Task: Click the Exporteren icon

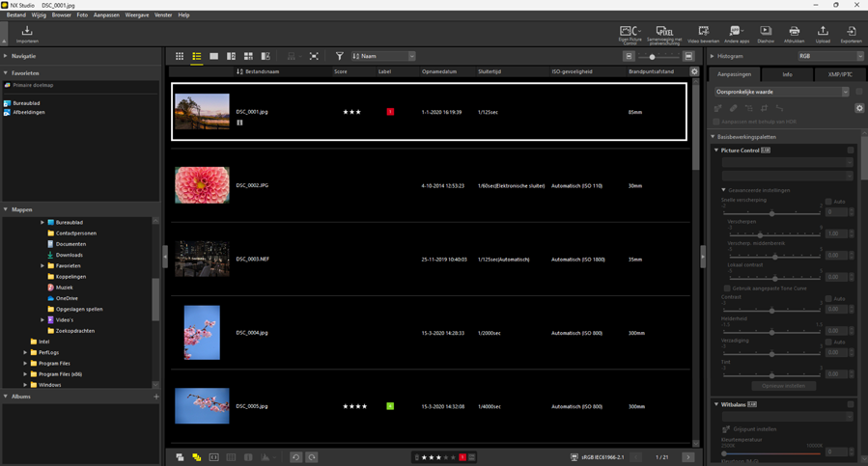Action: pyautogui.click(x=851, y=34)
